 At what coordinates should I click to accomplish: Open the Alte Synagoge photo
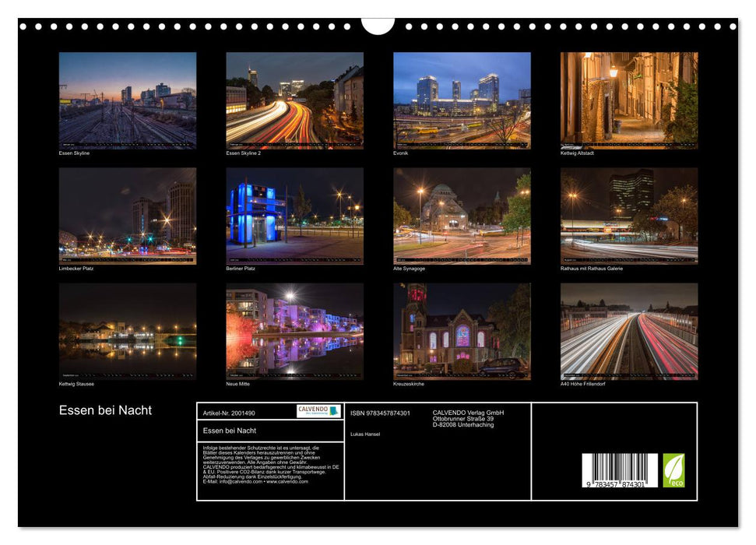click(462, 216)
